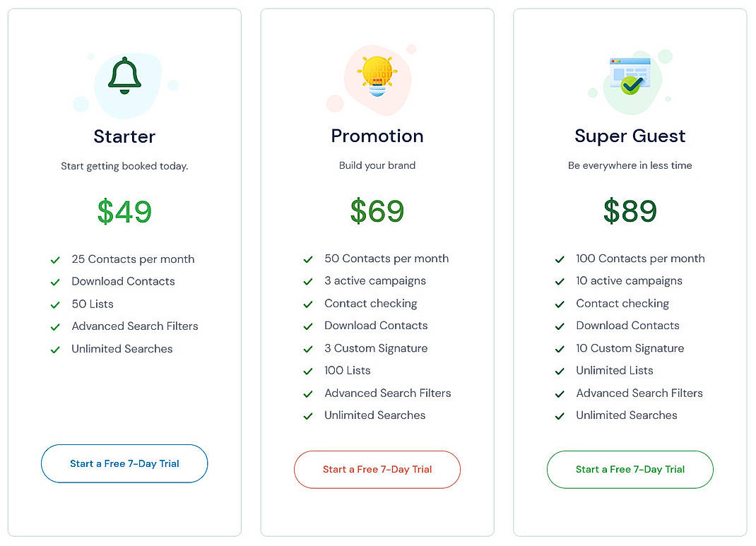Click the $69 price on Promotion
The image size is (756, 546).
(x=377, y=211)
